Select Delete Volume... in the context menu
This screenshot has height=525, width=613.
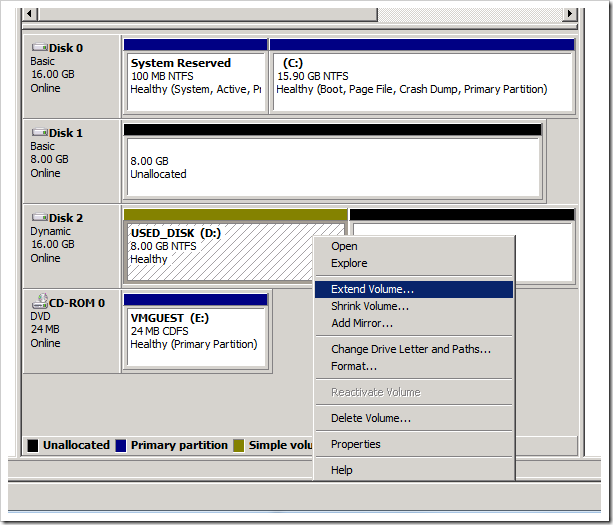(370, 418)
